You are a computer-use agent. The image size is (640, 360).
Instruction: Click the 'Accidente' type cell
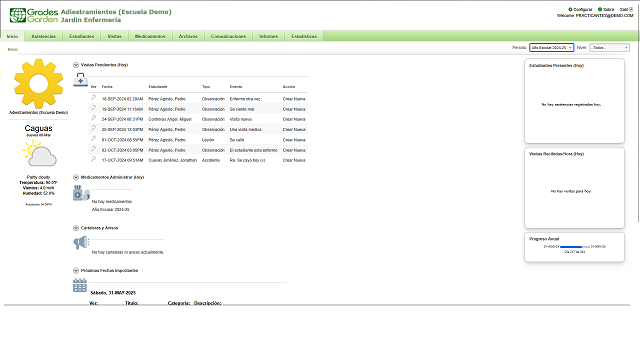[211, 160]
